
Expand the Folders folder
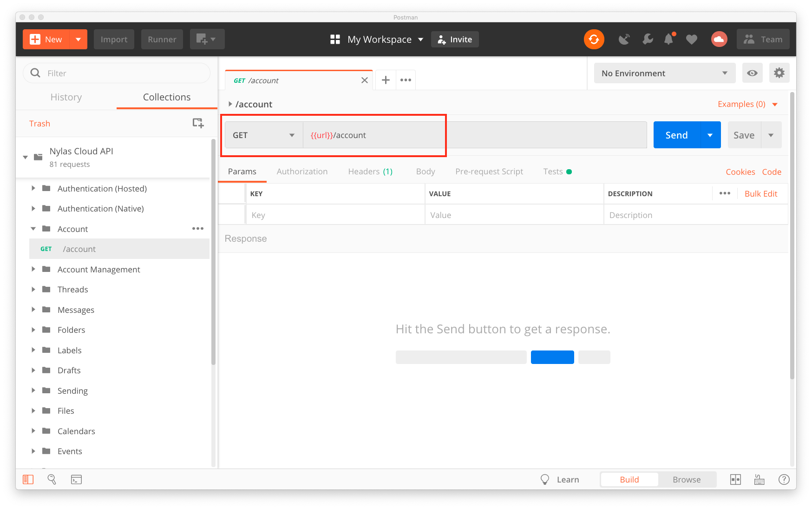33,330
